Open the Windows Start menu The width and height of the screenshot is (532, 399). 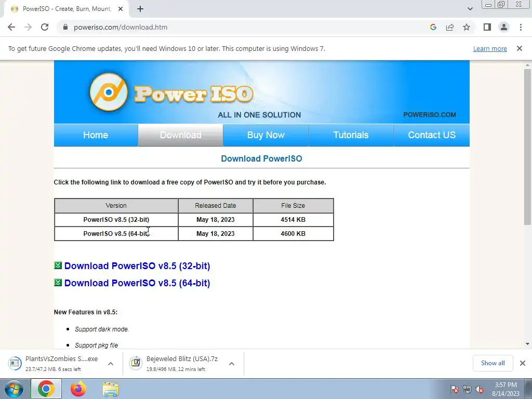point(14,389)
